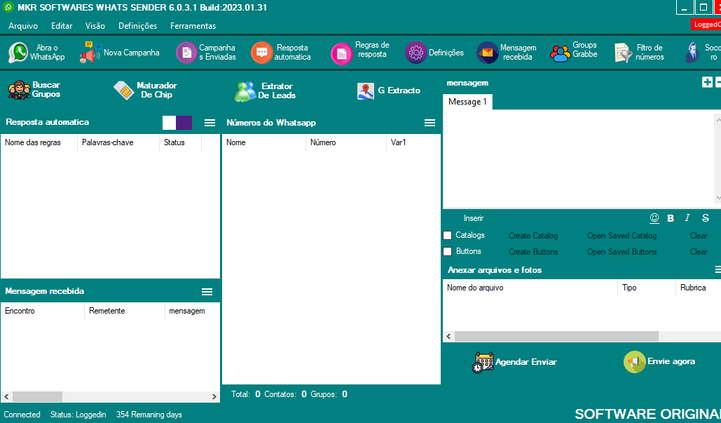
Task: Click Open Saved Buttons link
Action: (622, 252)
